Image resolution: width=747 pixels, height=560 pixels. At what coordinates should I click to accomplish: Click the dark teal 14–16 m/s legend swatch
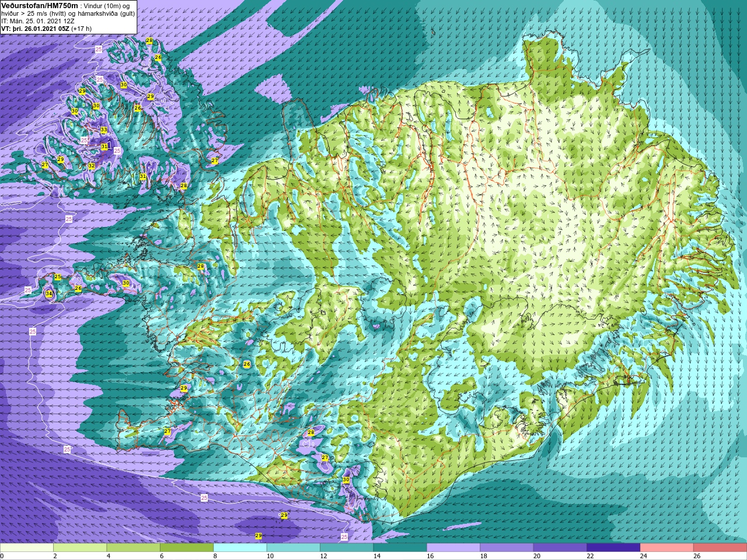click(x=400, y=548)
